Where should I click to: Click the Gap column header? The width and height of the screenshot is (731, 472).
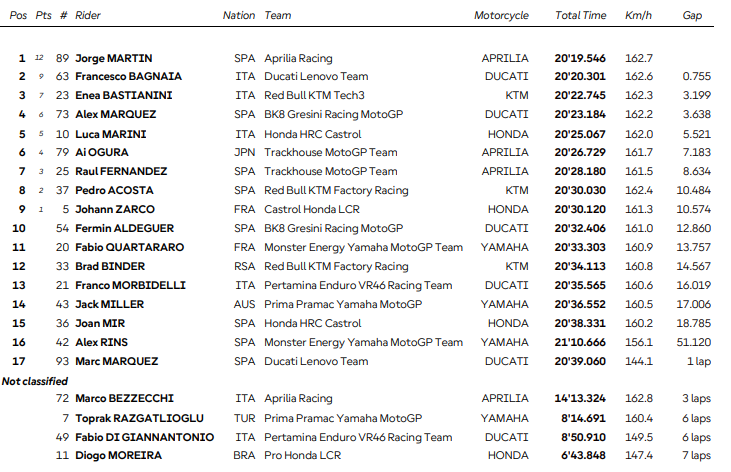pyautogui.click(x=692, y=17)
